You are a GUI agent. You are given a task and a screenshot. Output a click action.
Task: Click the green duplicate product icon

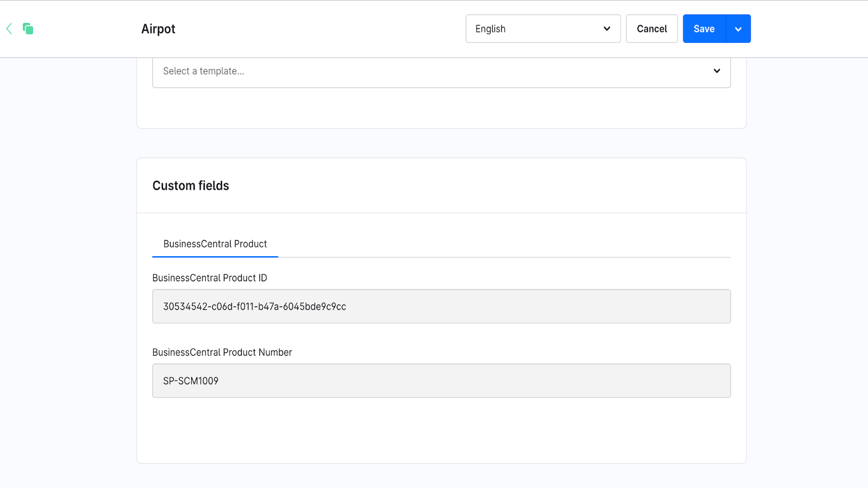pos(28,28)
